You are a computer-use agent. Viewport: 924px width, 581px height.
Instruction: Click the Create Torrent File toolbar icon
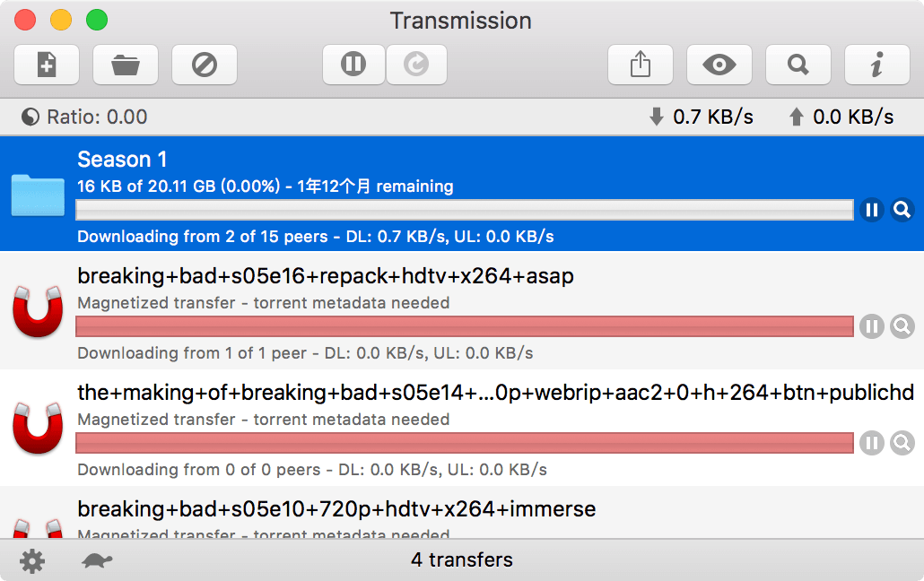coord(47,65)
